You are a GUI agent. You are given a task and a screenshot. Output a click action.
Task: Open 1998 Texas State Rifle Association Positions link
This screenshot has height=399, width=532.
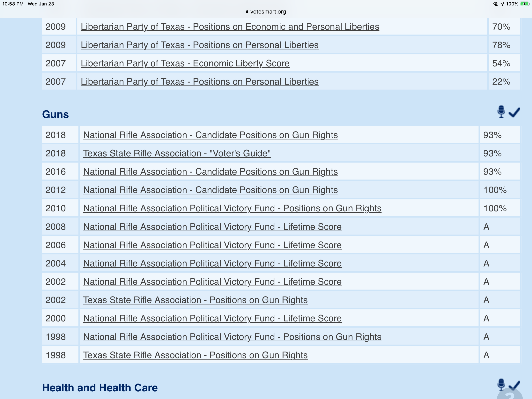point(195,355)
